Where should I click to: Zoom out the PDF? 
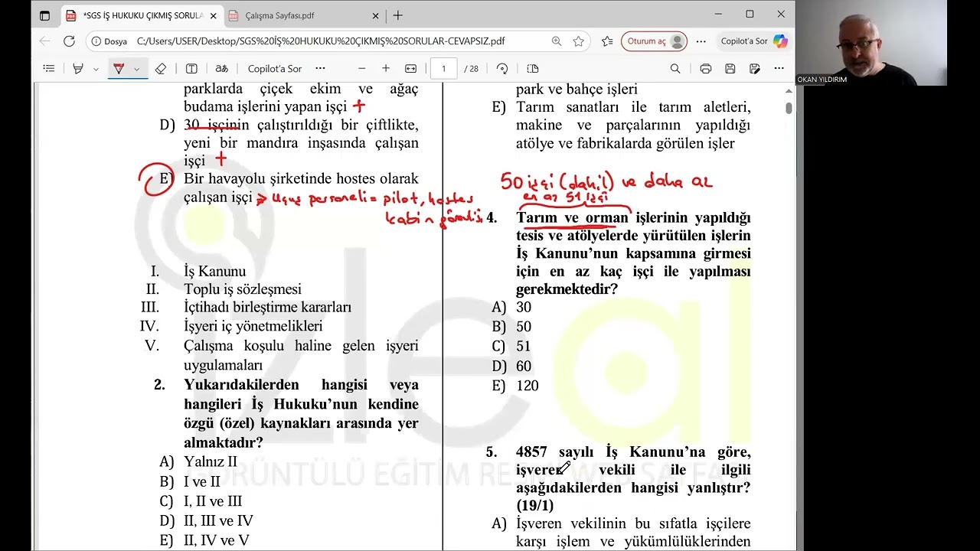coord(361,69)
